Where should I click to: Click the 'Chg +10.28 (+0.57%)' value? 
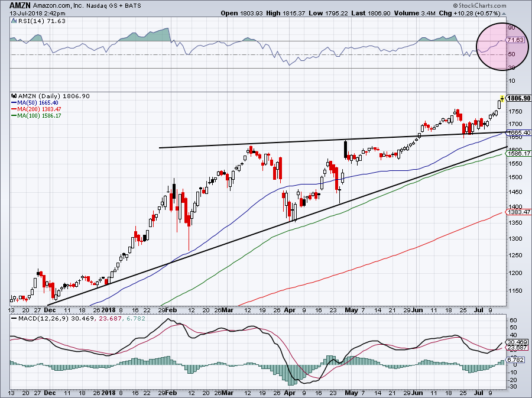pyautogui.click(x=469, y=13)
